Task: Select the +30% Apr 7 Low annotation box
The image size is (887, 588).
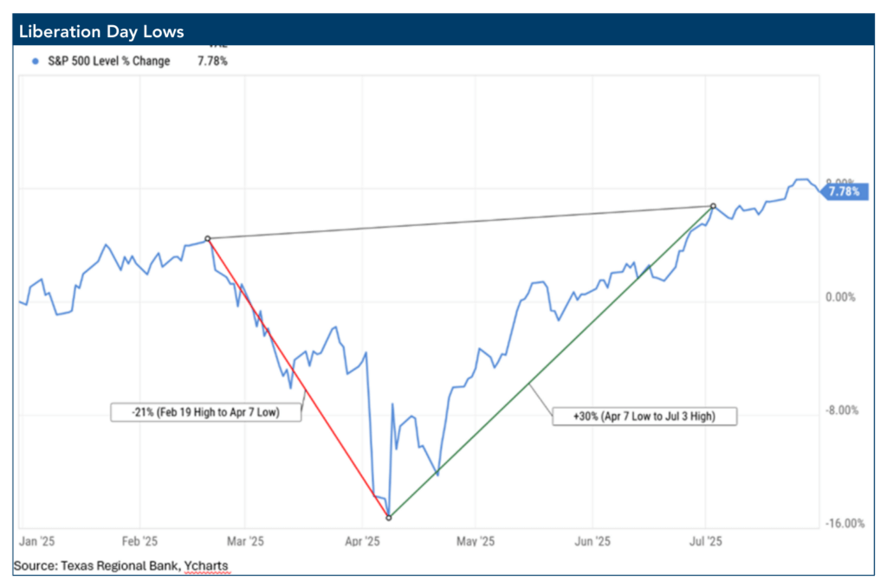Action: [644, 417]
